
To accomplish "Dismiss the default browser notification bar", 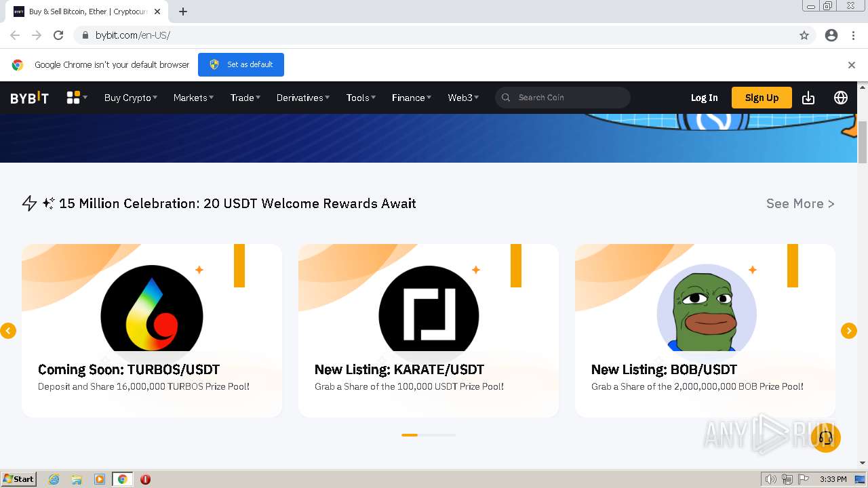I will click(x=852, y=65).
